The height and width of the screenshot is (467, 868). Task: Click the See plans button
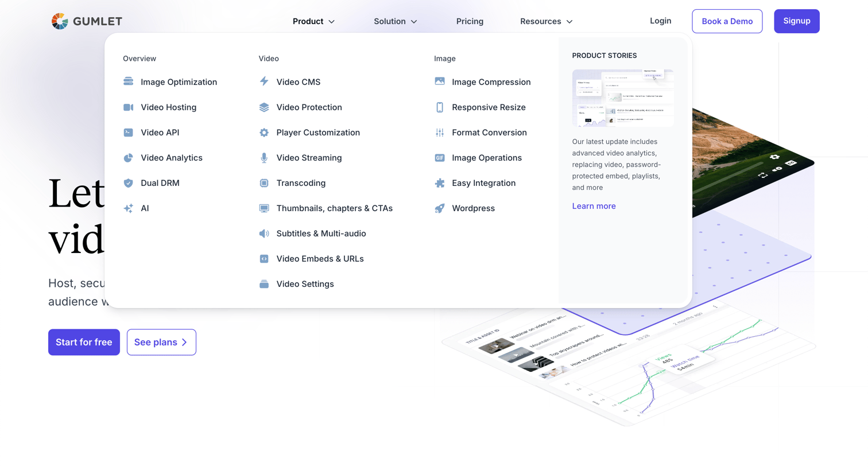point(161,342)
